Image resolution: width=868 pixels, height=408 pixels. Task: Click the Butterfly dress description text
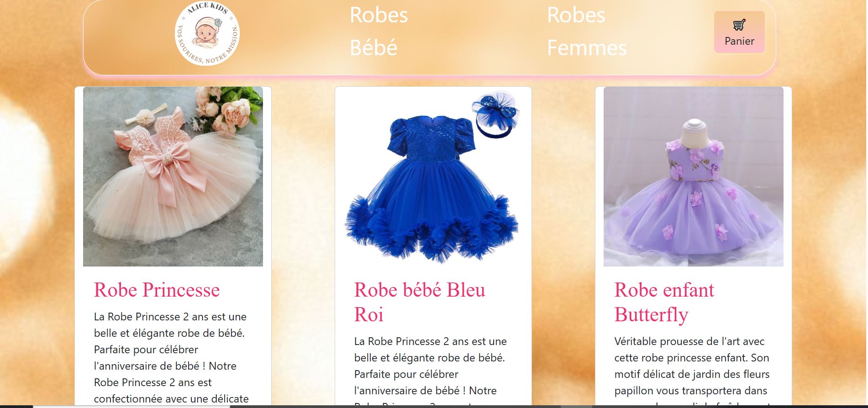(692, 370)
